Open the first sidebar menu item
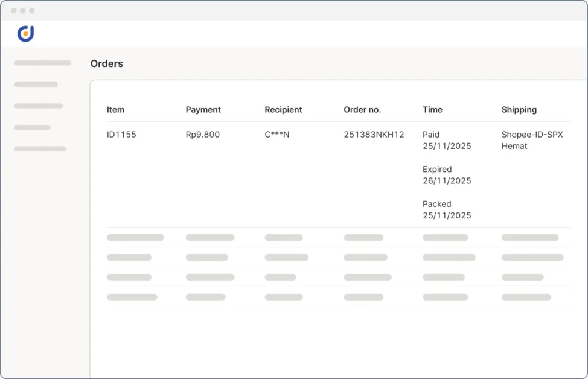The width and height of the screenshot is (588, 379). point(42,63)
